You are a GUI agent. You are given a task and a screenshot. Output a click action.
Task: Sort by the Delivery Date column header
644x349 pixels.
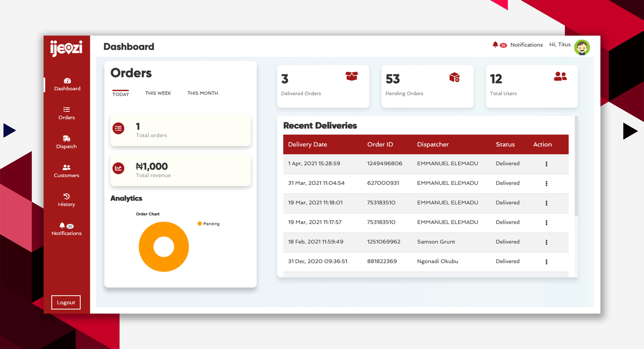pos(307,144)
